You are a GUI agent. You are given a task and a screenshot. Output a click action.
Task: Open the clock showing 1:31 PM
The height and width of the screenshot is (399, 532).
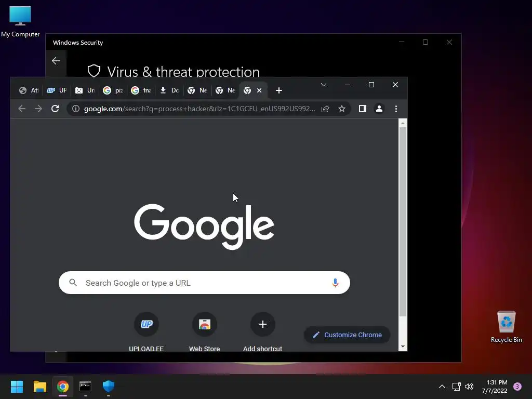[x=495, y=387]
